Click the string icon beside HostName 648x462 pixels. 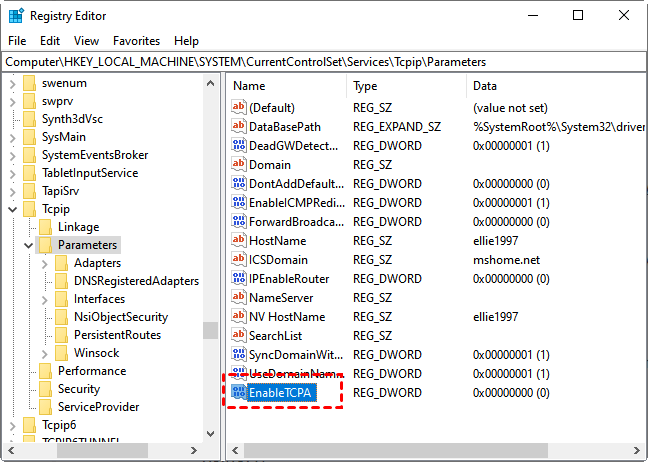coord(238,241)
